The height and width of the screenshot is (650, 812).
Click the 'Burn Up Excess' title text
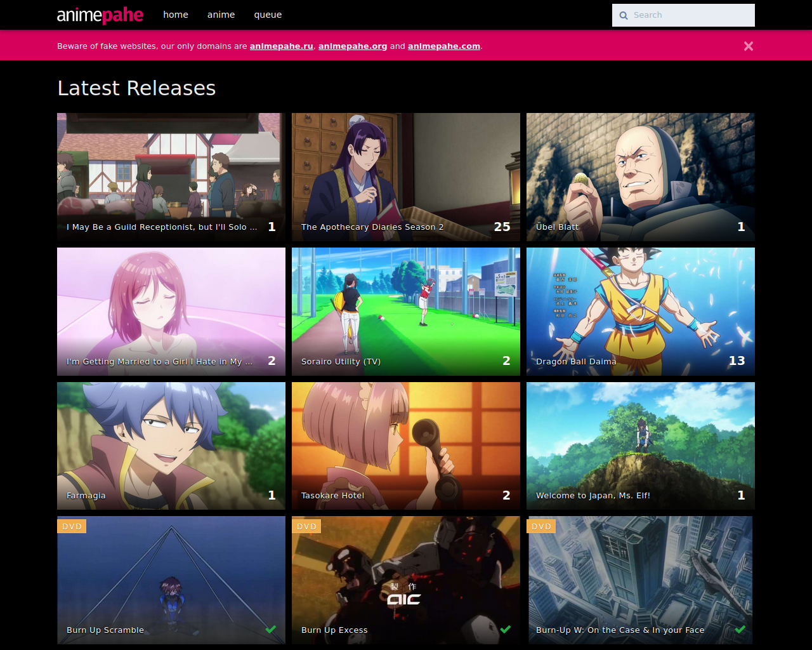click(334, 630)
